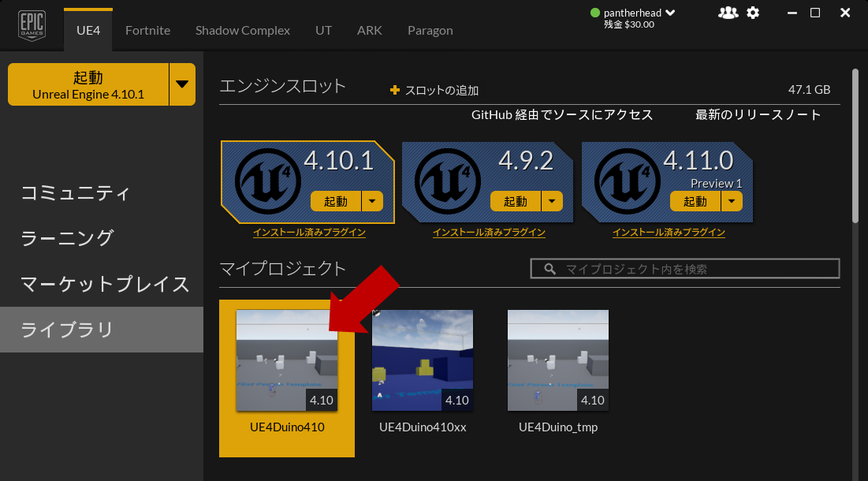The height and width of the screenshot is (481, 868).
Task: Open installed plugins link under 4.9.2
Action: pos(489,233)
